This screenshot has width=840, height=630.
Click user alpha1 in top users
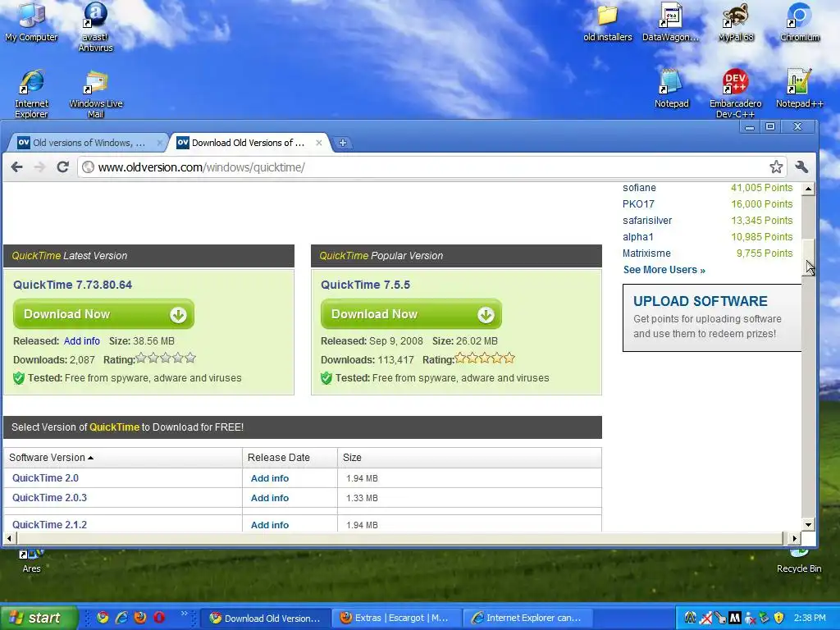point(637,237)
